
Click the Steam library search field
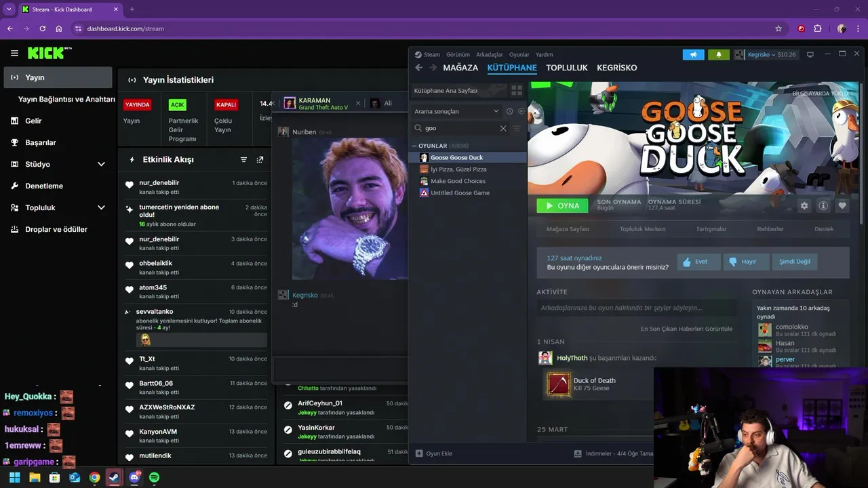[458, 128]
